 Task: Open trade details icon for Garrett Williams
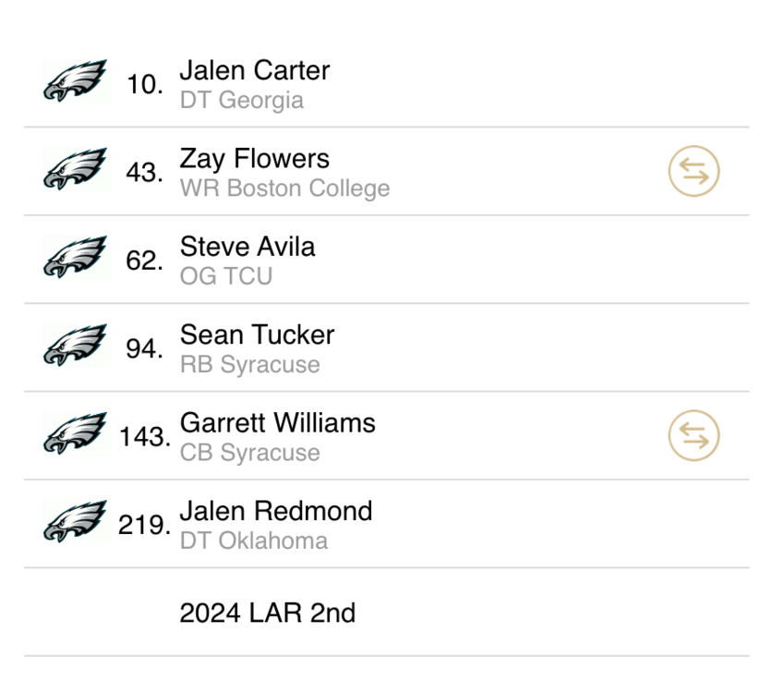tap(694, 436)
